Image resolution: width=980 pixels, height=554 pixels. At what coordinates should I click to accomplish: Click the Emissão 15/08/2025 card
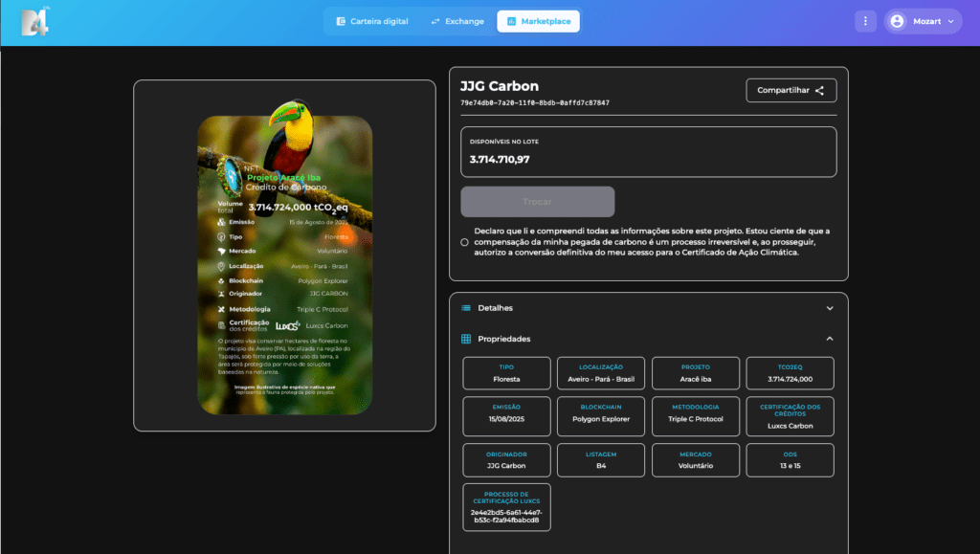tap(506, 416)
